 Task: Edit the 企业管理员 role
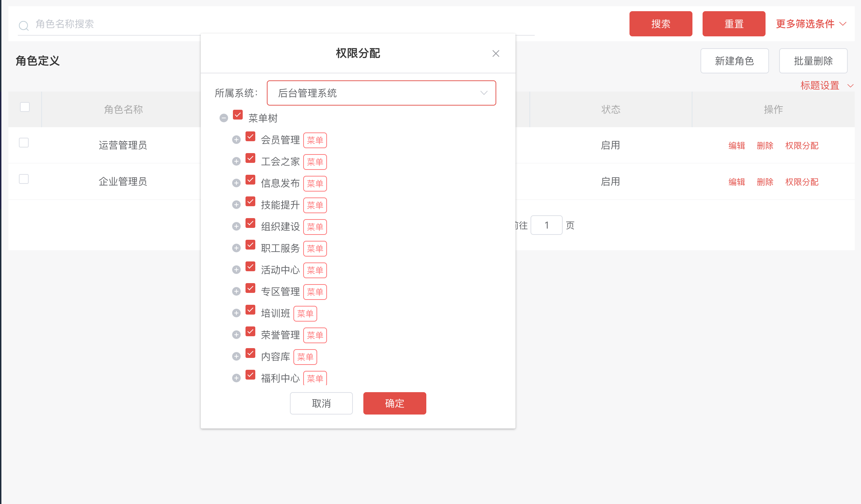tap(737, 182)
